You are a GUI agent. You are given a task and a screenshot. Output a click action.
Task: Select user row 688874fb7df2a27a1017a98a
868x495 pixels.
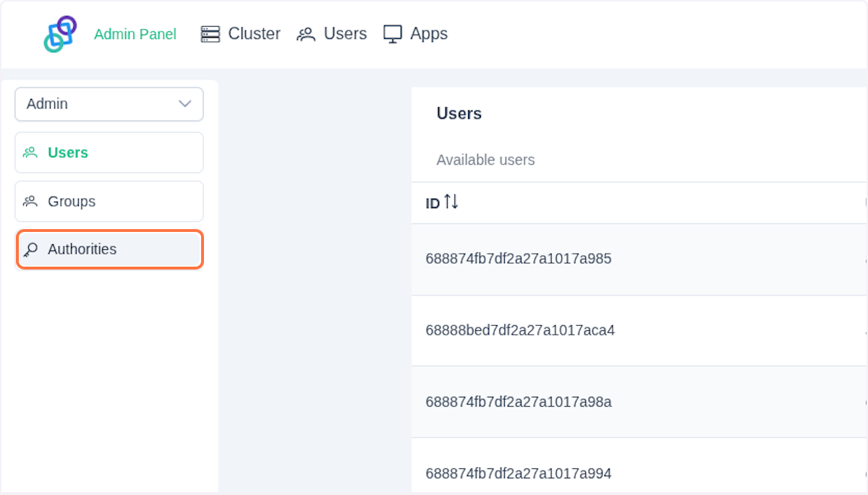pos(518,402)
